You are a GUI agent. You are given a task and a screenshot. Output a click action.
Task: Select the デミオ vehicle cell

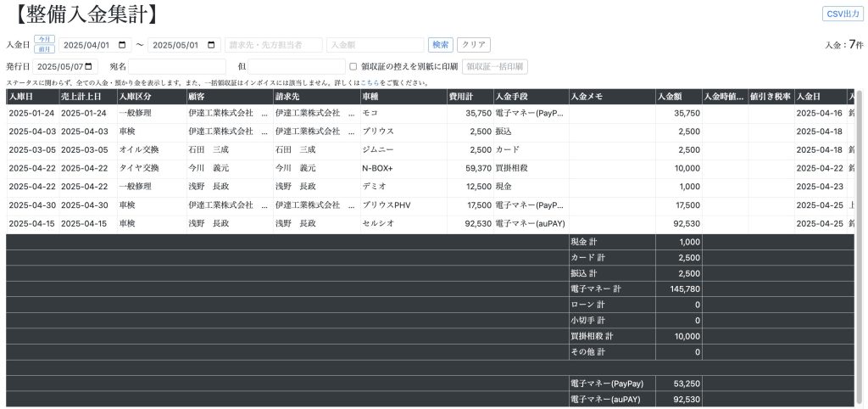pos(403,187)
